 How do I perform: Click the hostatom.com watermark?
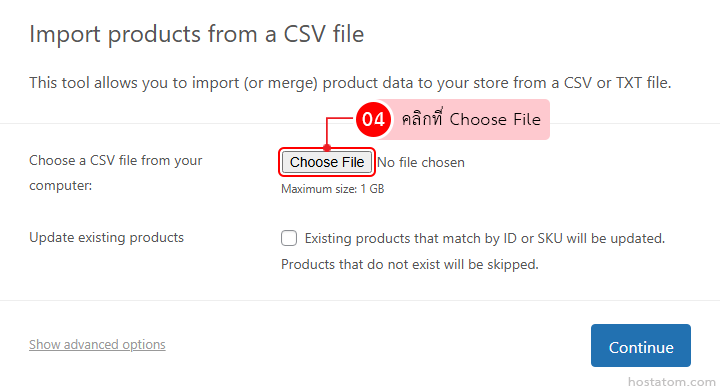point(671,382)
